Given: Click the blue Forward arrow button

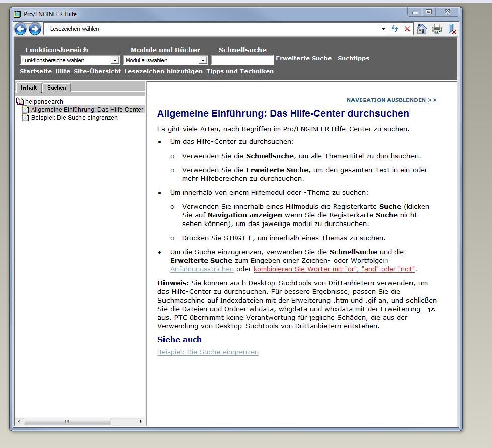Looking at the screenshot, I should [x=35, y=29].
